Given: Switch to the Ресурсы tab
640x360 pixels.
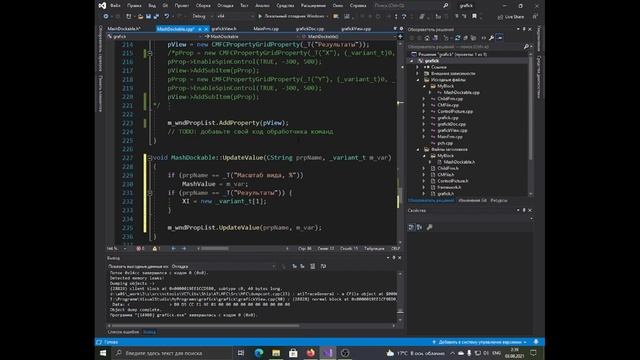Looking at the screenshot, I should [x=499, y=200].
